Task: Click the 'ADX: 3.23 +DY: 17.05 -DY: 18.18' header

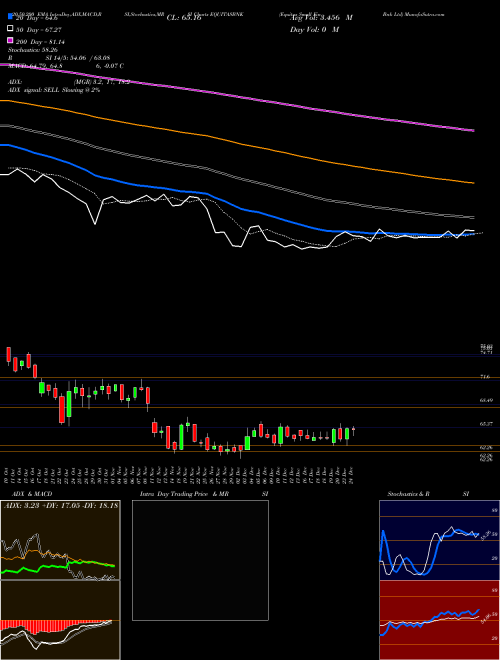Action: click(x=61, y=506)
